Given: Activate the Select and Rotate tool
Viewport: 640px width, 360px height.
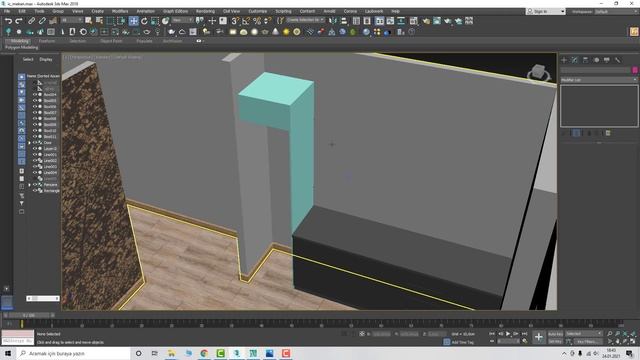Looking at the screenshot, I should pyautogui.click(x=144, y=20).
